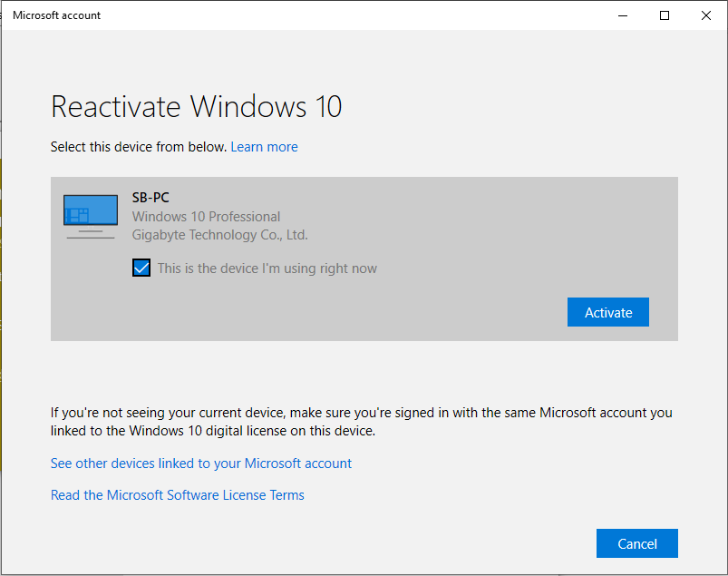
Task: Click the Windows 10 Professional text
Action: [x=206, y=217]
